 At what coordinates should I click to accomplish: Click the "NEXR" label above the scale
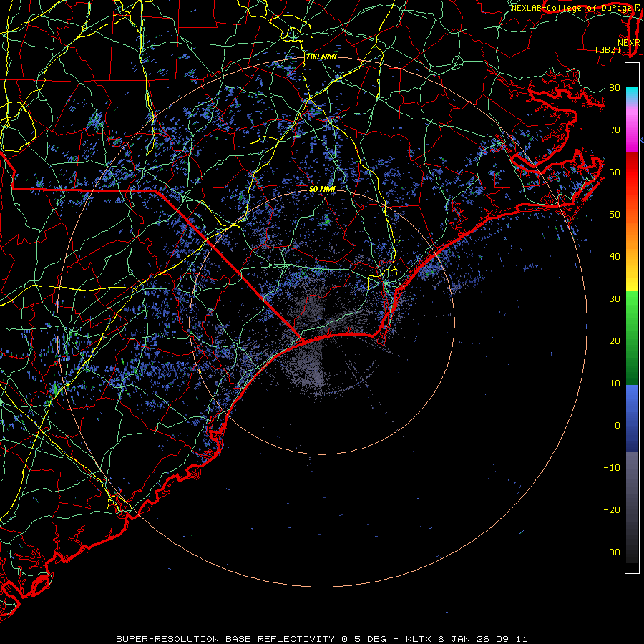pos(629,43)
